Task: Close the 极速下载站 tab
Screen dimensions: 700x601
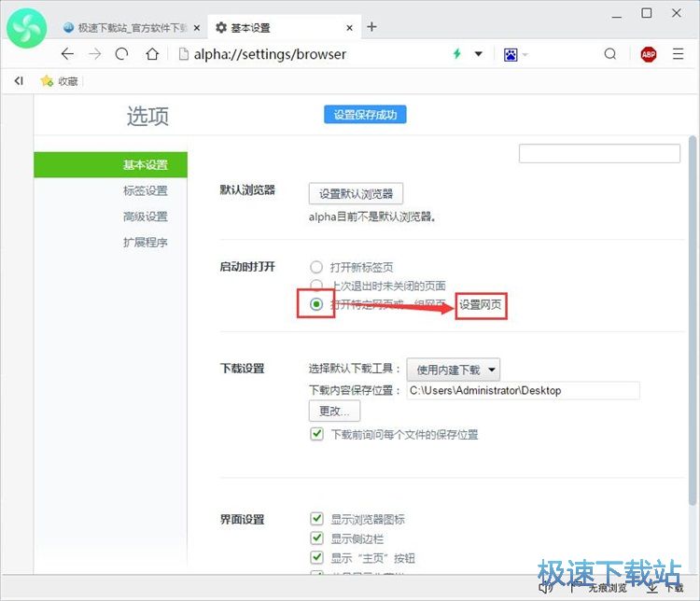Action: click(x=196, y=28)
